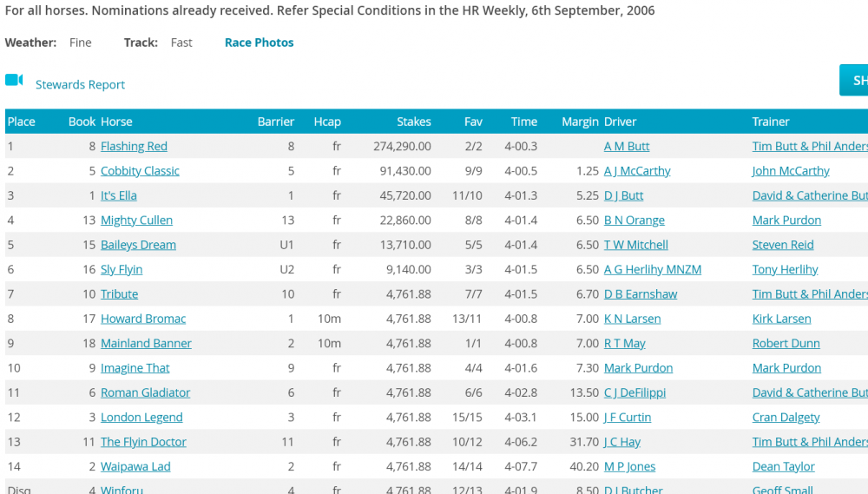Open trainer Dean Taylor's profile

tap(783, 466)
